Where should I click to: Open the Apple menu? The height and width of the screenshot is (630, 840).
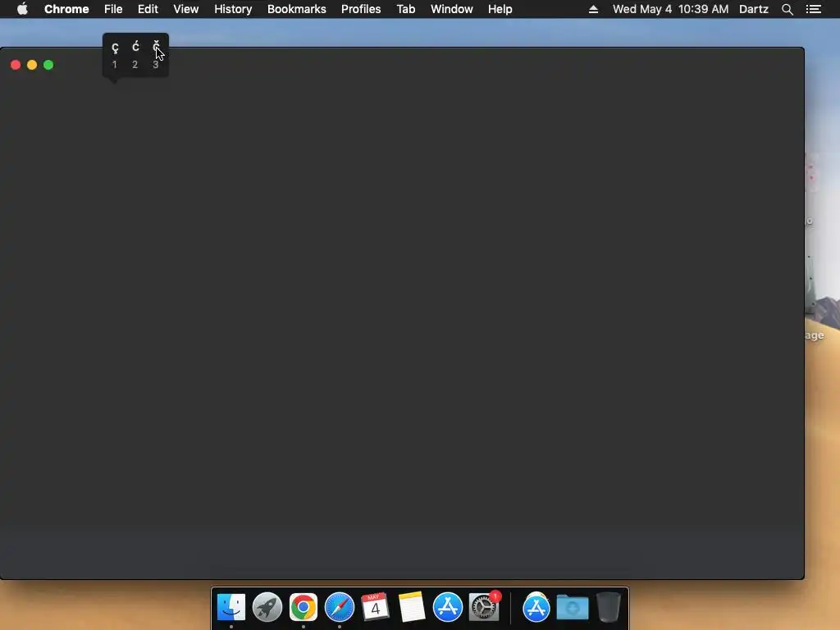pos(22,9)
